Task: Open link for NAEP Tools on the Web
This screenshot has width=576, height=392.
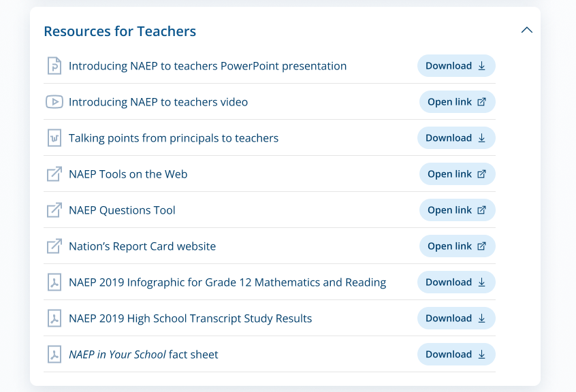Action: pyautogui.click(x=457, y=174)
